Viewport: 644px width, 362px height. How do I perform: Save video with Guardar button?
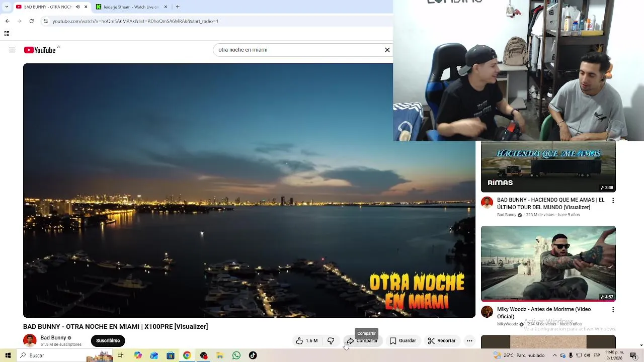pyautogui.click(x=403, y=341)
